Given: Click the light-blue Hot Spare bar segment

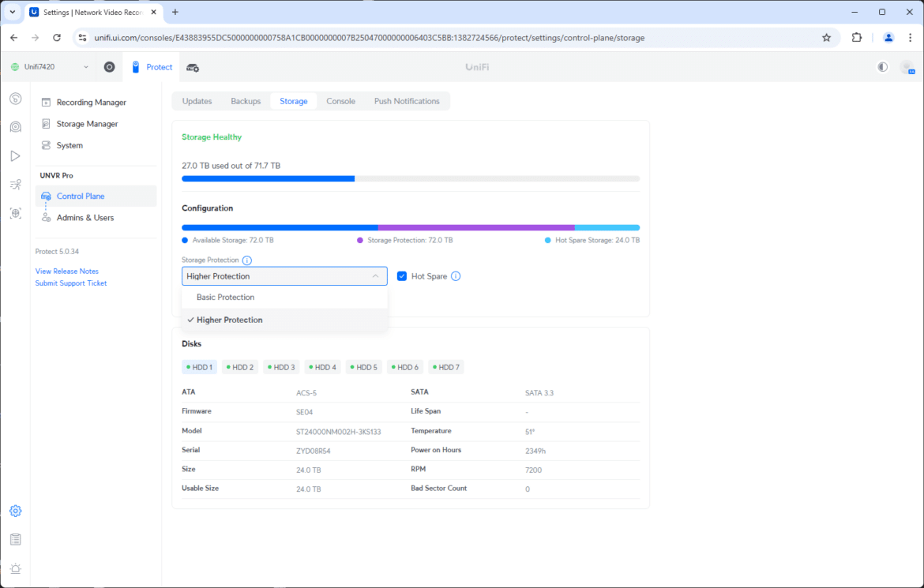Looking at the screenshot, I should click(607, 227).
